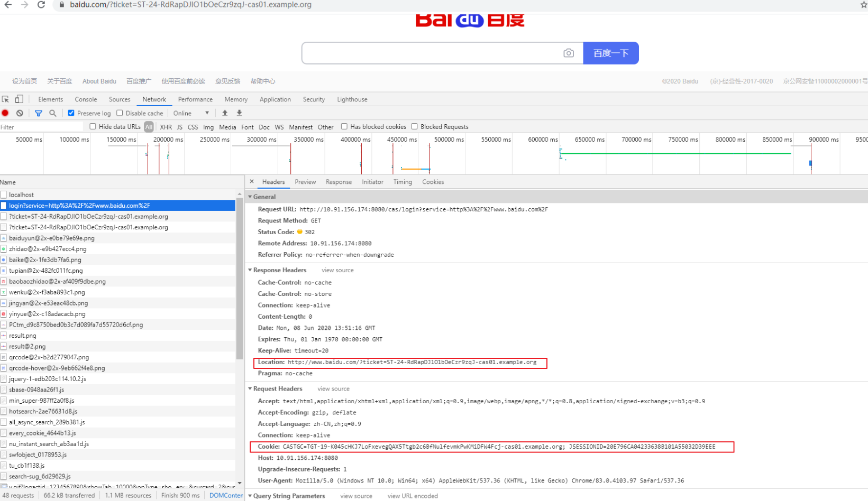This screenshot has width=868, height=501.
Task: Click the scroll down arrow of request list
Action: point(240,483)
